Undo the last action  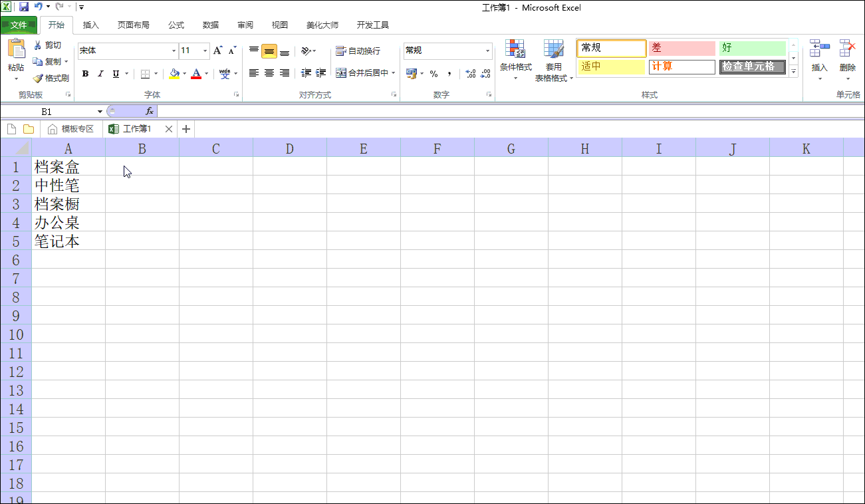[x=39, y=7]
